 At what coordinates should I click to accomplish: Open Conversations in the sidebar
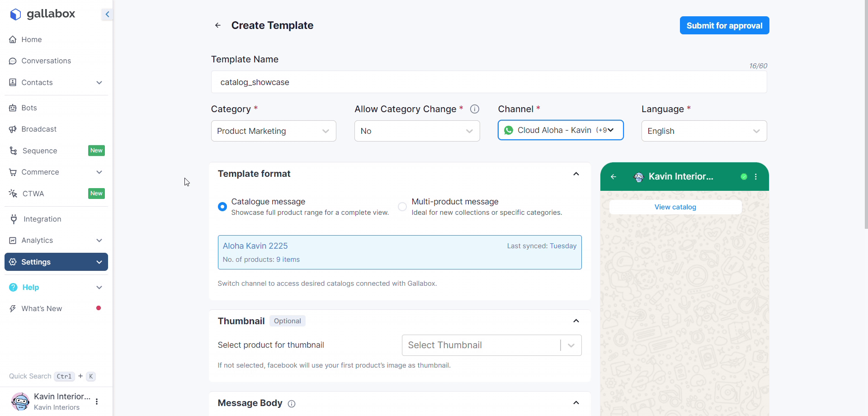pos(46,61)
